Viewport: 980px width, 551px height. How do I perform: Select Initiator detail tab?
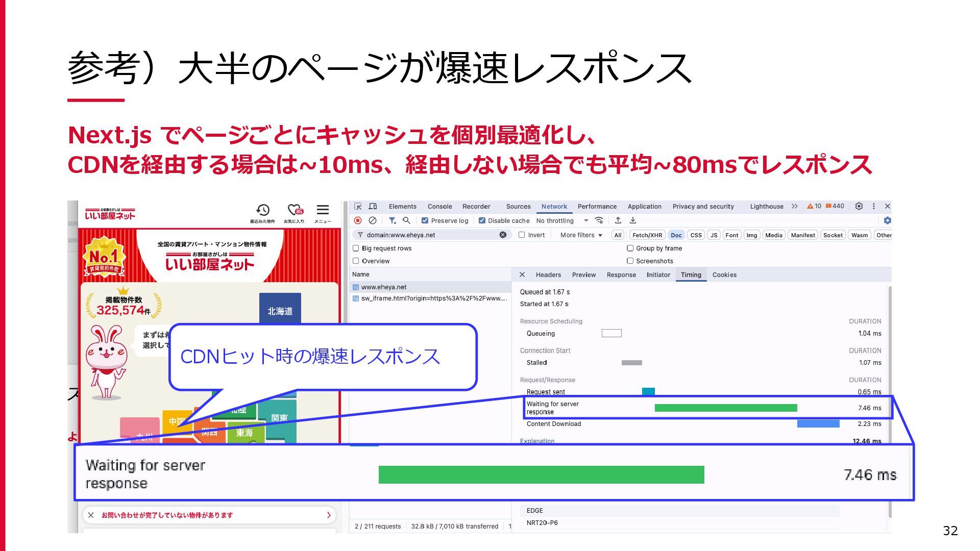658,274
